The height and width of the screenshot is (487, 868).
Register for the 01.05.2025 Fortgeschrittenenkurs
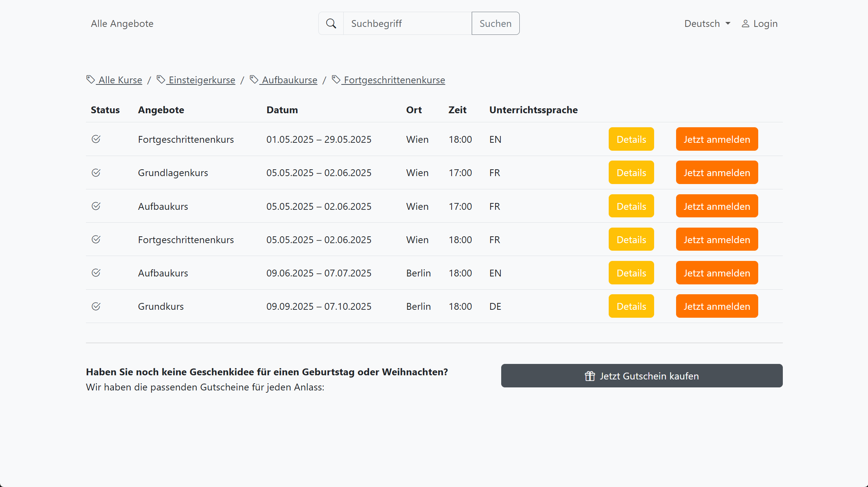click(x=717, y=139)
